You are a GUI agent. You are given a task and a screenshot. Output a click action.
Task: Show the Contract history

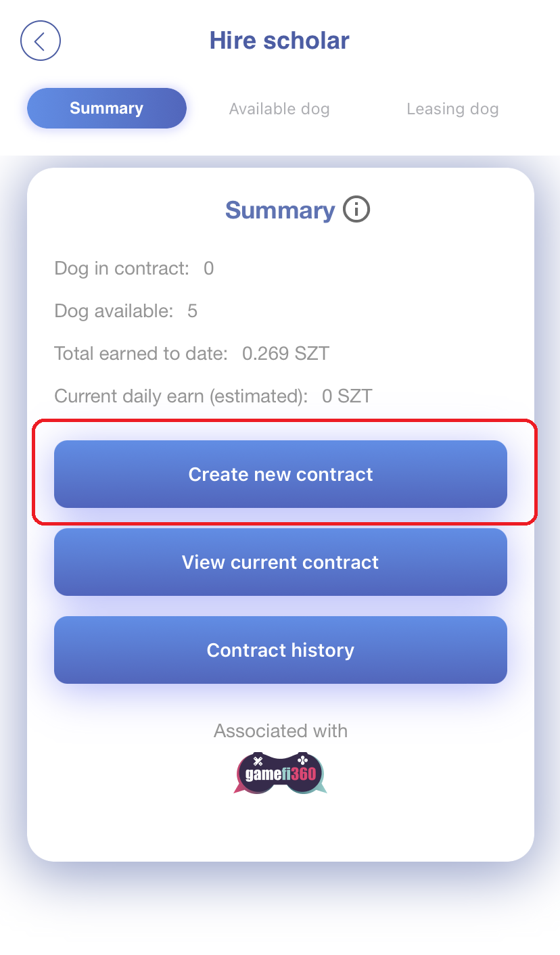280,650
